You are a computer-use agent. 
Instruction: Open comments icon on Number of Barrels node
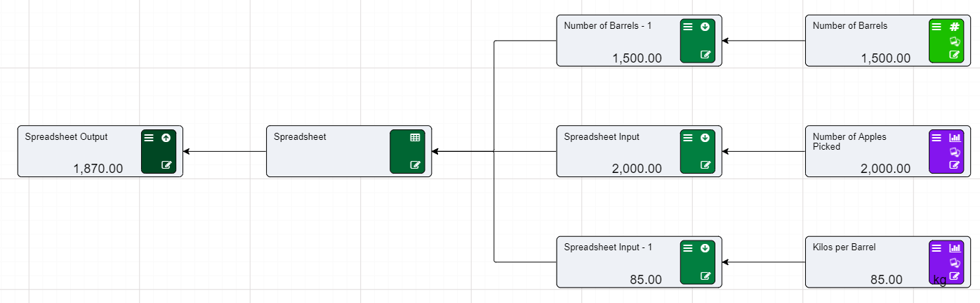pyautogui.click(x=954, y=41)
